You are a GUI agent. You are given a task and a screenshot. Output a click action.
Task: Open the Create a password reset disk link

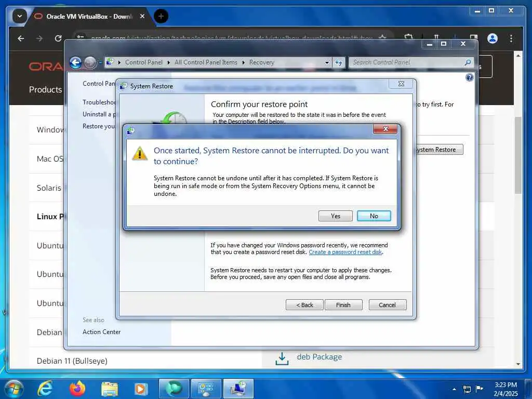click(x=345, y=252)
